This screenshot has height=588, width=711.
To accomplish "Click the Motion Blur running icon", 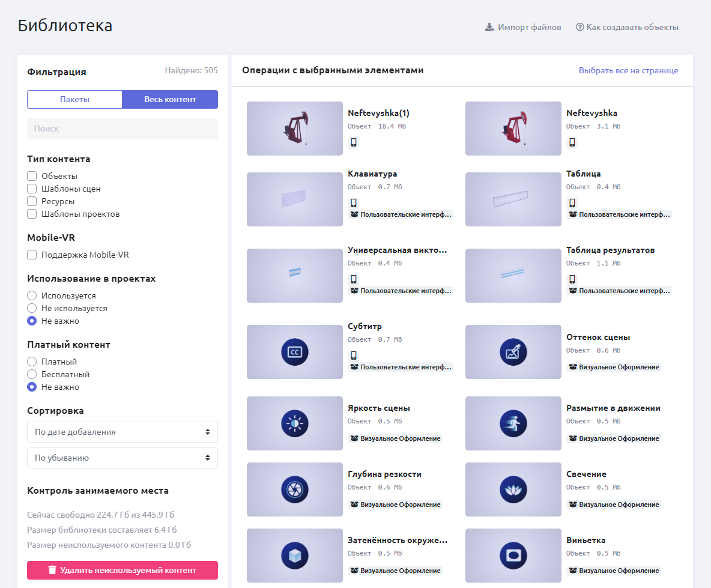I will point(513,424).
